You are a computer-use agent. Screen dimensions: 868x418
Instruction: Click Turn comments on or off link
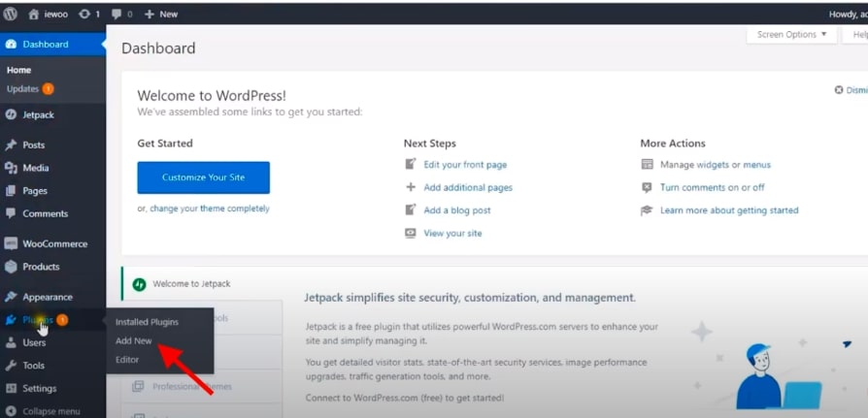click(712, 187)
